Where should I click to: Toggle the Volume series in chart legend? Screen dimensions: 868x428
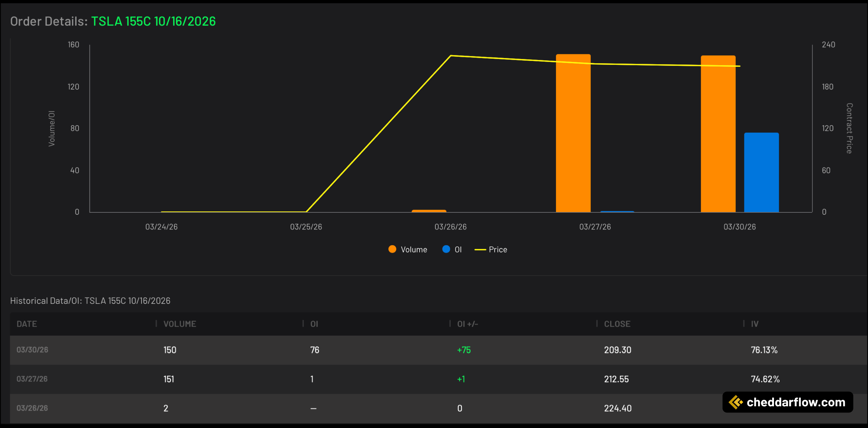tap(408, 249)
